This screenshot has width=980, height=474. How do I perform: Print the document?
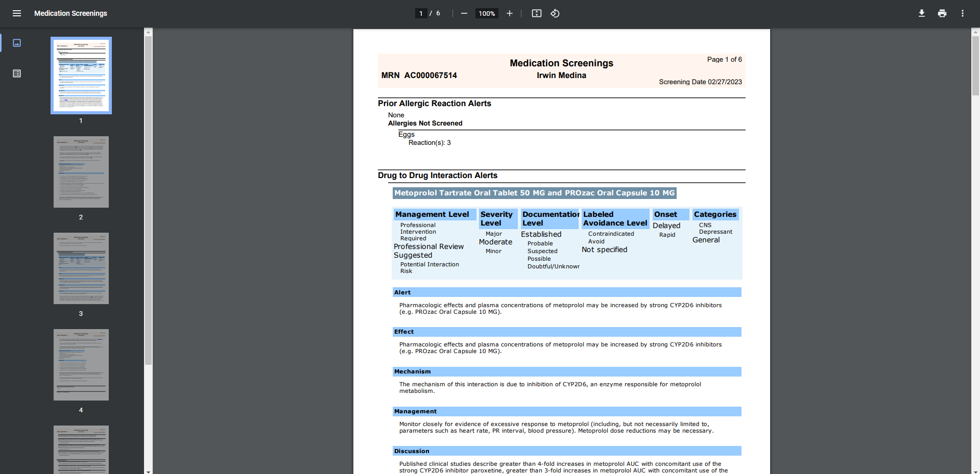(x=942, y=13)
